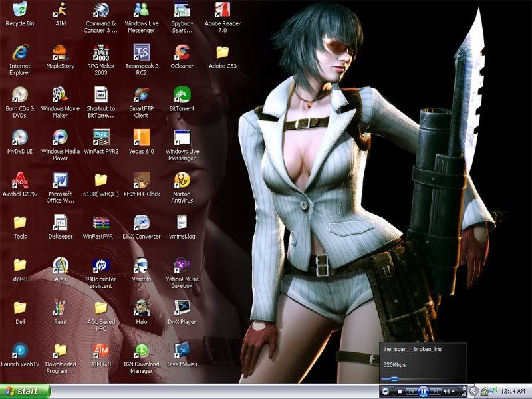This screenshot has width=532, height=399.
Task: Click the the_scar_-_broken_iris track title
Action: click(412, 349)
